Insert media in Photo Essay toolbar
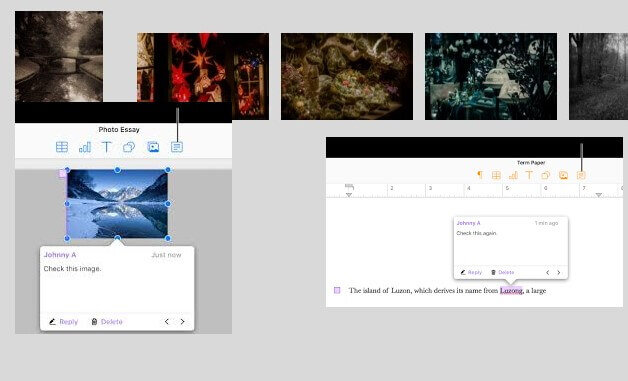Screen dimensions: 628x381 coord(153,147)
